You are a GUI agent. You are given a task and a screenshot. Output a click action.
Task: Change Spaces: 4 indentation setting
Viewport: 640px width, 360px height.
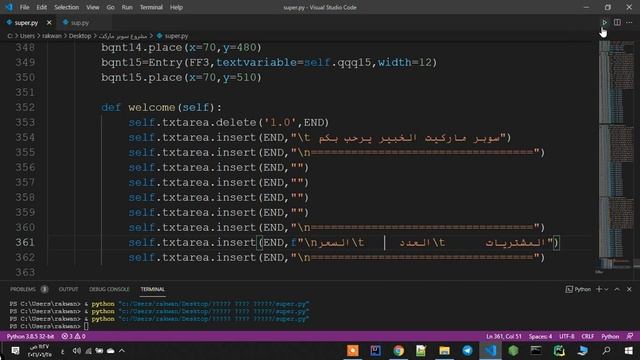[540, 336]
